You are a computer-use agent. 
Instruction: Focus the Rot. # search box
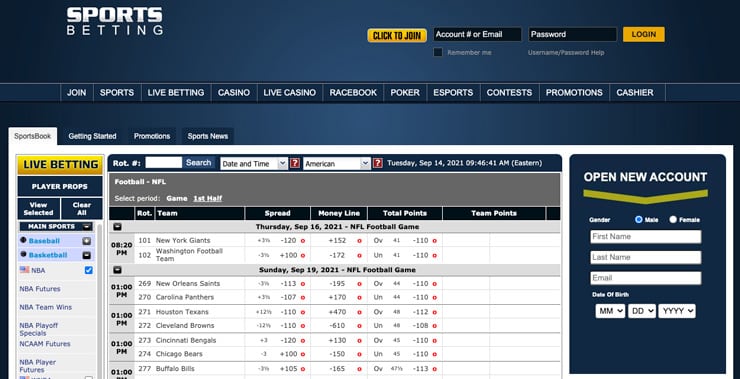click(163, 163)
